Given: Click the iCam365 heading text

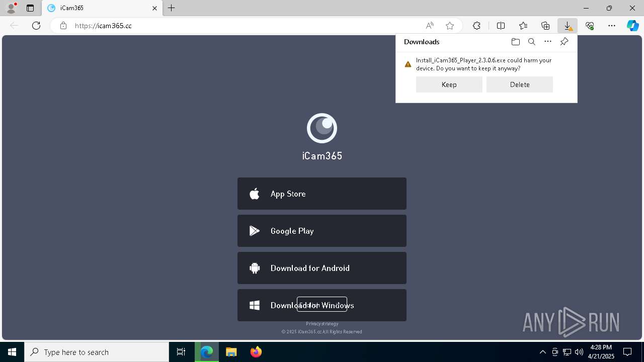Looking at the screenshot, I should pyautogui.click(x=322, y=156).
